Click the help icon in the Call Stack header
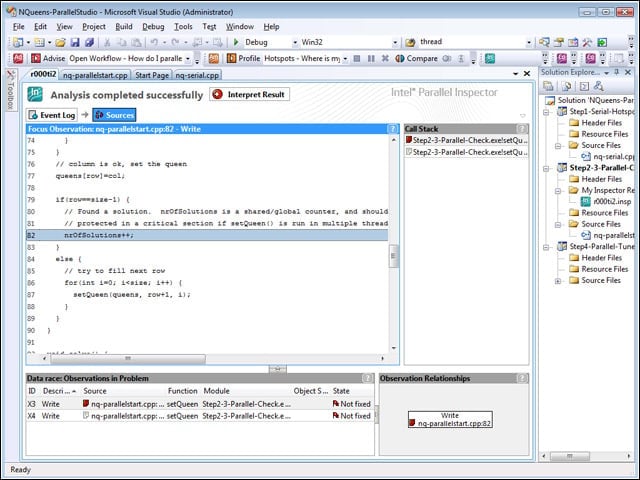This screenshot has height=480, width=640. pyautogui.click(x=522, y=129)
